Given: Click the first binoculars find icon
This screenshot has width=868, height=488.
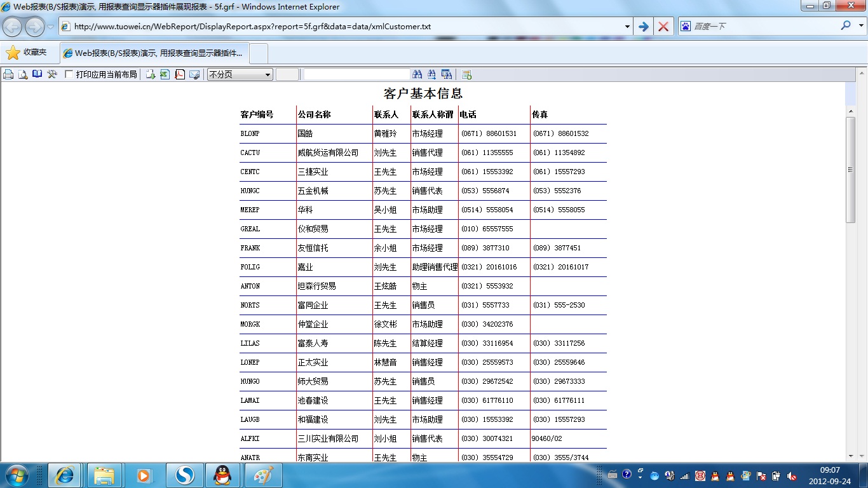Looking at the screenshot, I should [x=417, y=74].
